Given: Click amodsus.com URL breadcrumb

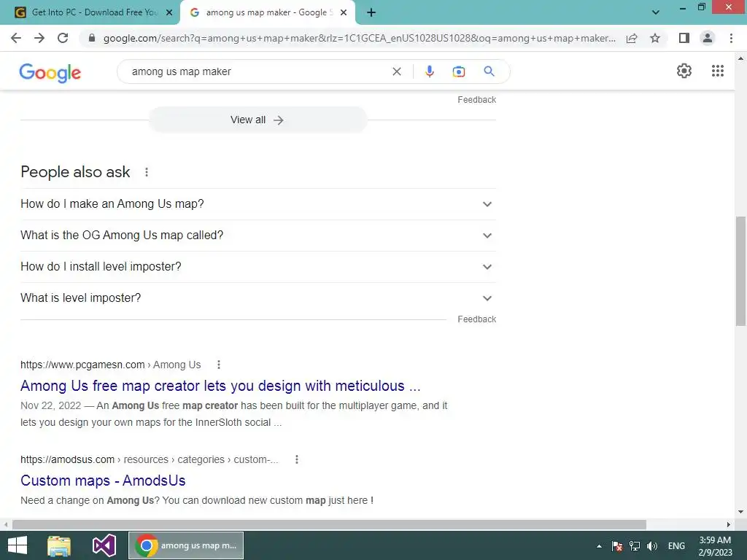Looking at the screenshot, I should tap(149, 459).
